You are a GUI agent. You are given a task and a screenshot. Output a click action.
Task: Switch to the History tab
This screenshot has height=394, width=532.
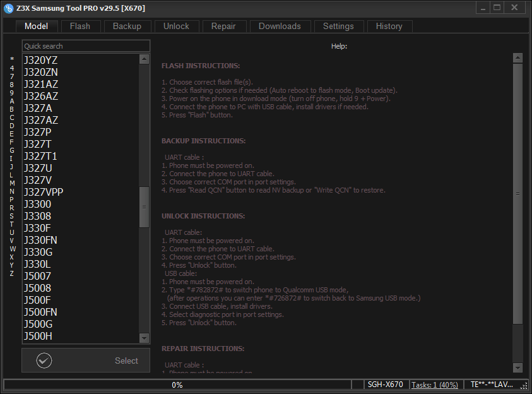[389, 27]
